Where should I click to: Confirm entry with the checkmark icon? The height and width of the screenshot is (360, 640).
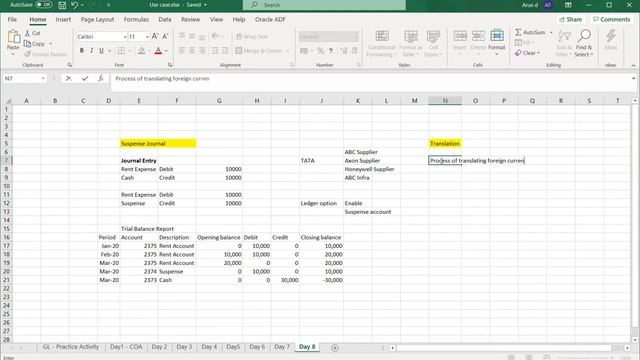(84, 78)
